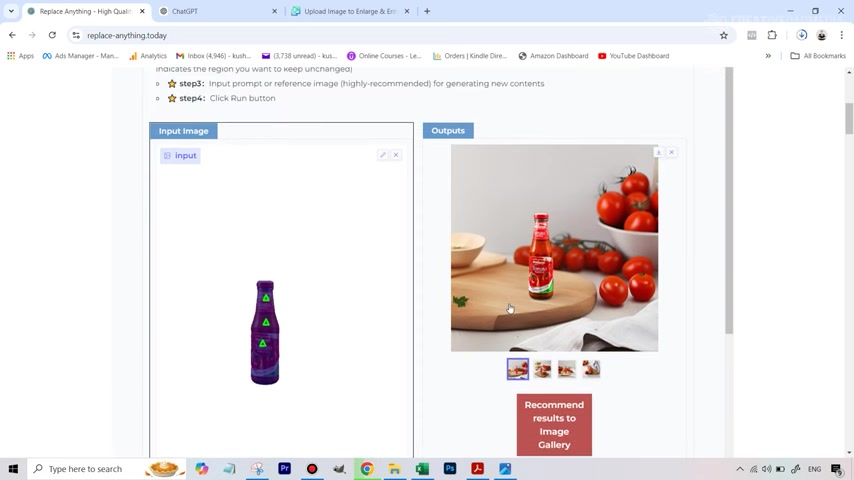Select the fourth output thumbnail
The image size is (854, 480).
pyautogui.click(x=591, y=369)
